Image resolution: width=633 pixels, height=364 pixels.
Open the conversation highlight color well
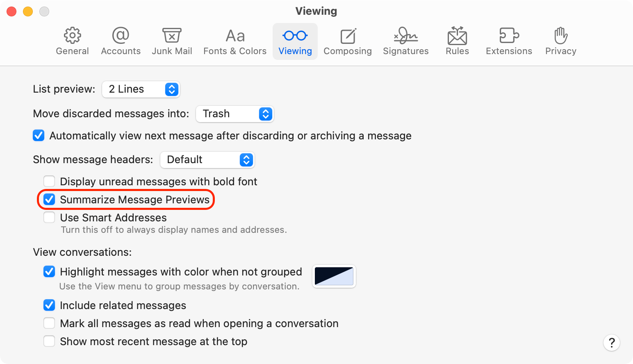click(334, 276)
